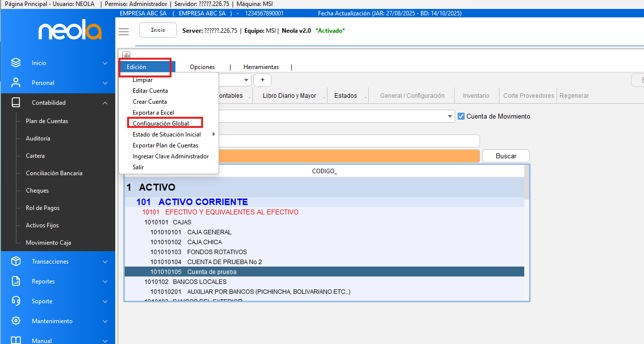The height and width of the screenshot is (344, 644).
Task: Click the hamburger menu icon
Action: coord(124,31)
